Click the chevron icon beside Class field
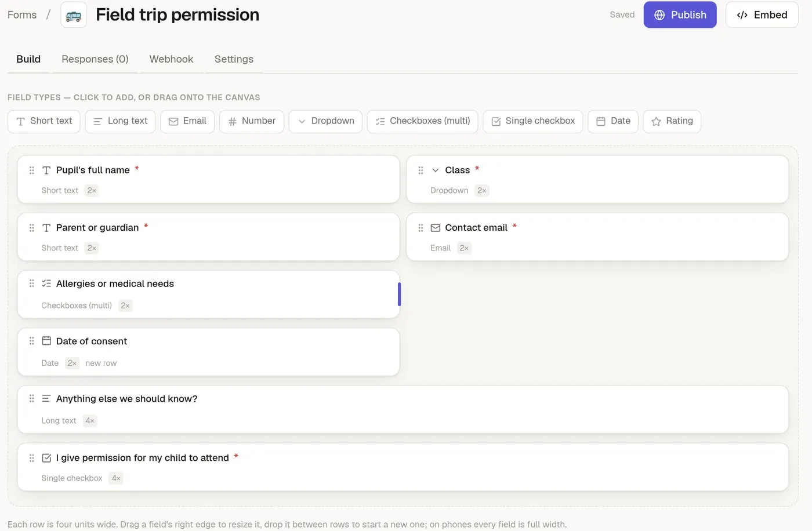This screenshot has width=812, height=531. tap(436, 170)
